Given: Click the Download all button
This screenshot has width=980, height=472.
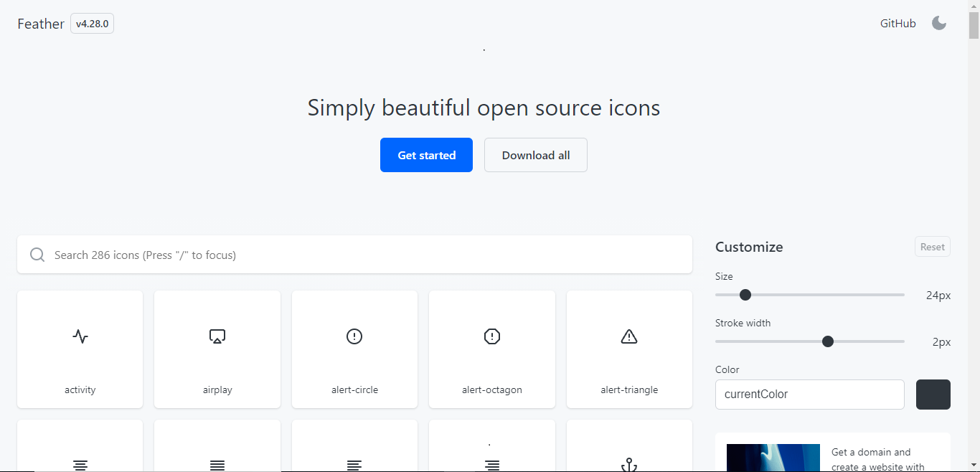Looking at the screenshot, I should click(x=535, y=155).
